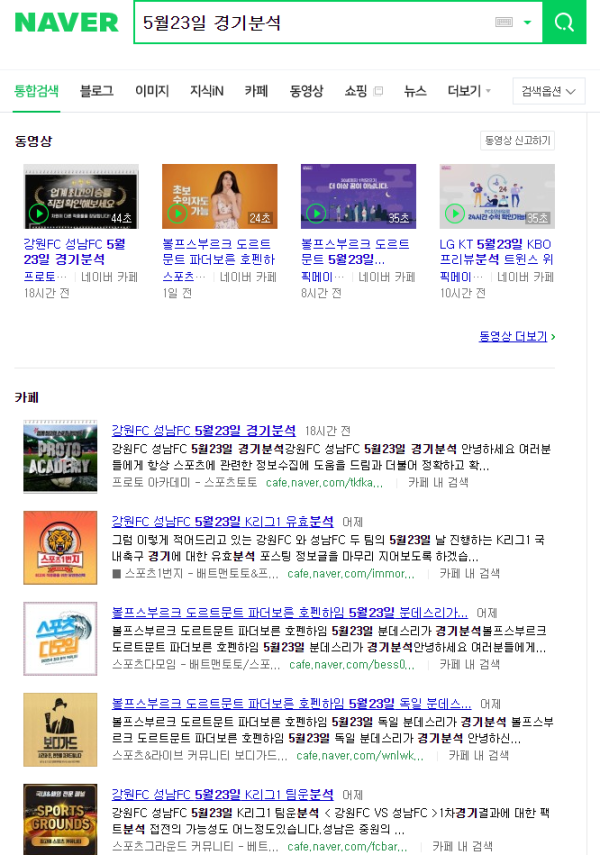This screenshot has width=600, height=855.
Task: Open result 볼프스부르크 도르트문트 5월23일 독일 분데스...
Action: pos(292,704)
